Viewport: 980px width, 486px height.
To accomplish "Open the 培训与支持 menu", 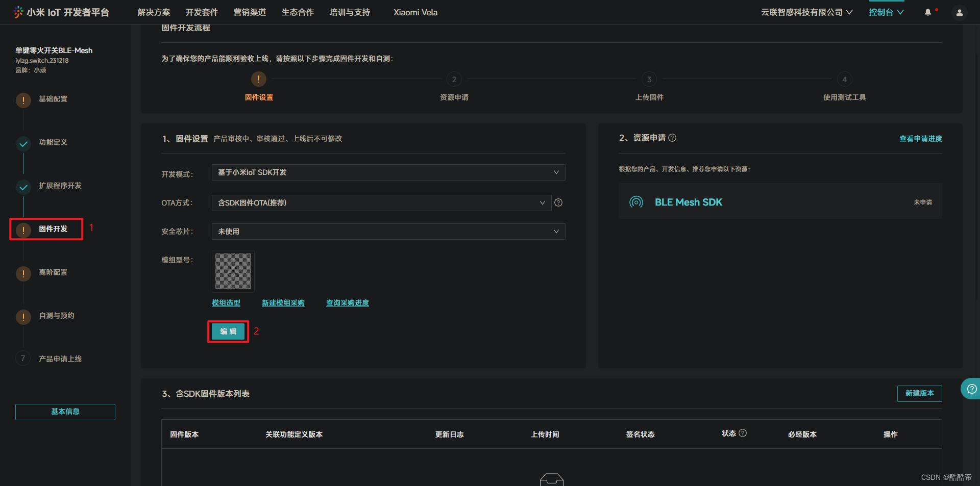I will [x=350, y=12].
